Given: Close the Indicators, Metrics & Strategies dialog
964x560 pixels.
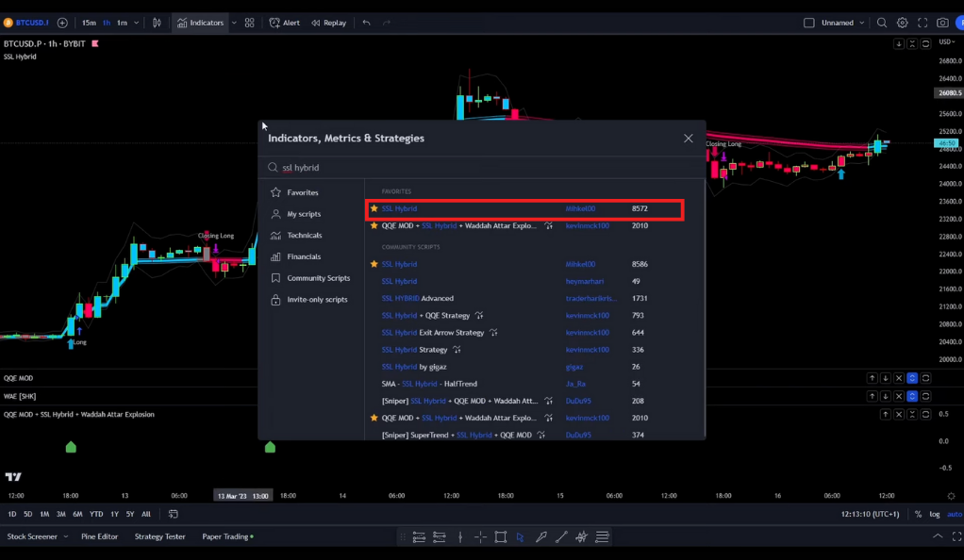Looking at the screenshot, I should (x=689, y=139).
